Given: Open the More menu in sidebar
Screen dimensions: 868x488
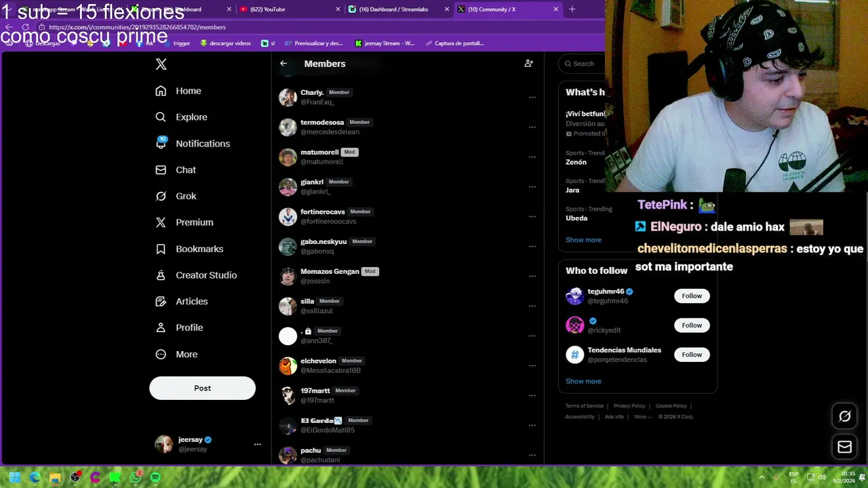Looking at the screenshot, I should tap(176, 354).
